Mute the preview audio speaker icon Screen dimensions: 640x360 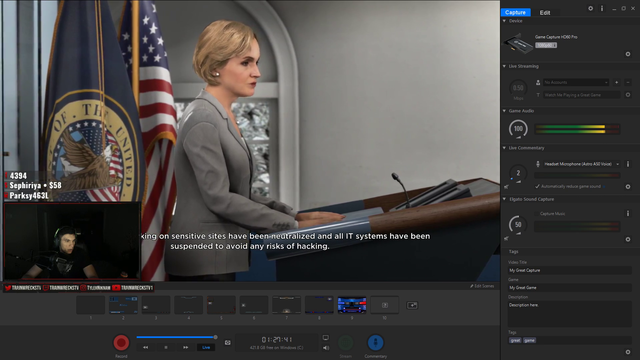(x=326, y=348)
